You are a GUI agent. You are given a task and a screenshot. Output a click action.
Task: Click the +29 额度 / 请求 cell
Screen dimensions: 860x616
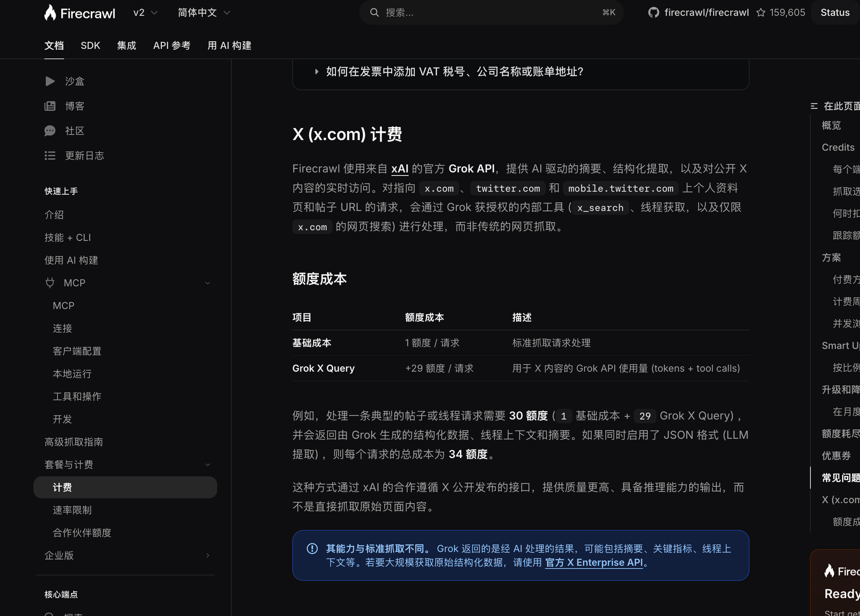point(439,368)
